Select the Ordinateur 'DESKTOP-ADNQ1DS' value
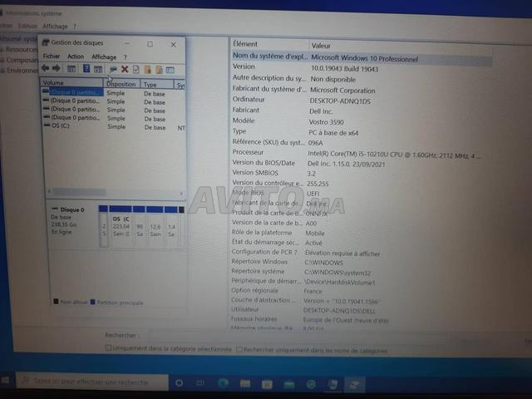 click(340, 101)
